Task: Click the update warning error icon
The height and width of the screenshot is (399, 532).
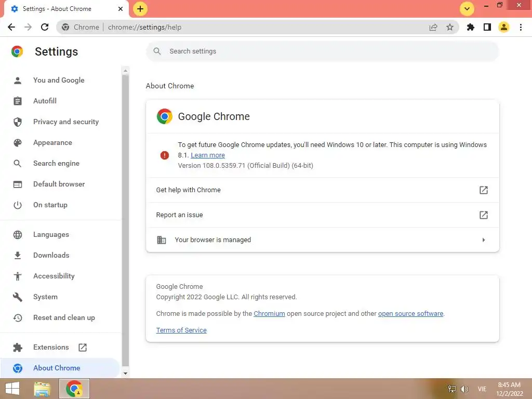Action: (165, 155)
